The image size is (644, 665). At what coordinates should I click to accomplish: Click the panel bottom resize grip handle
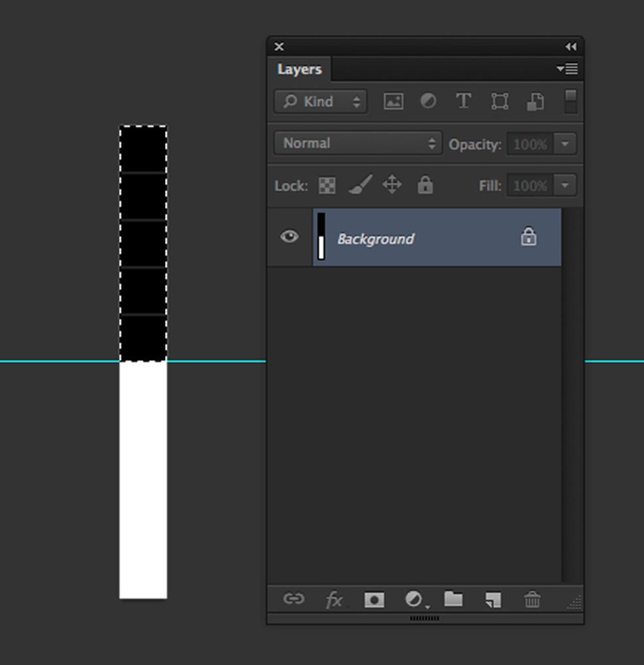pos(424,619)
